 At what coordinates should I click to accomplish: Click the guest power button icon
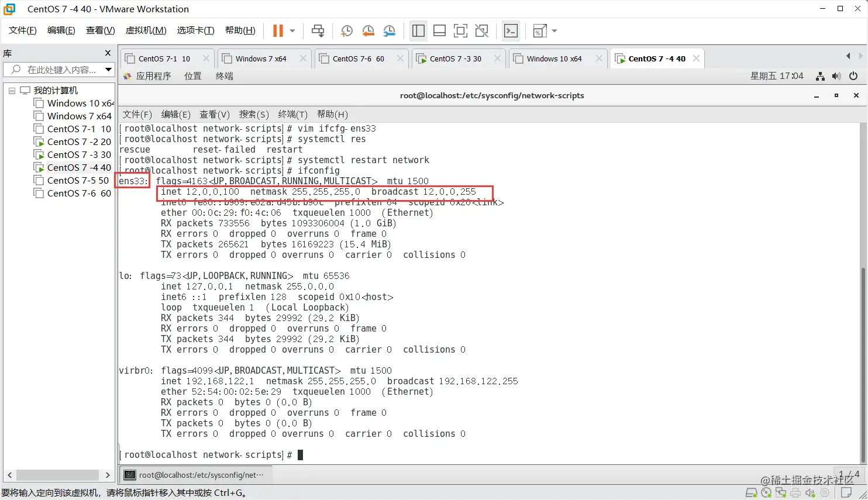point(853,76)
